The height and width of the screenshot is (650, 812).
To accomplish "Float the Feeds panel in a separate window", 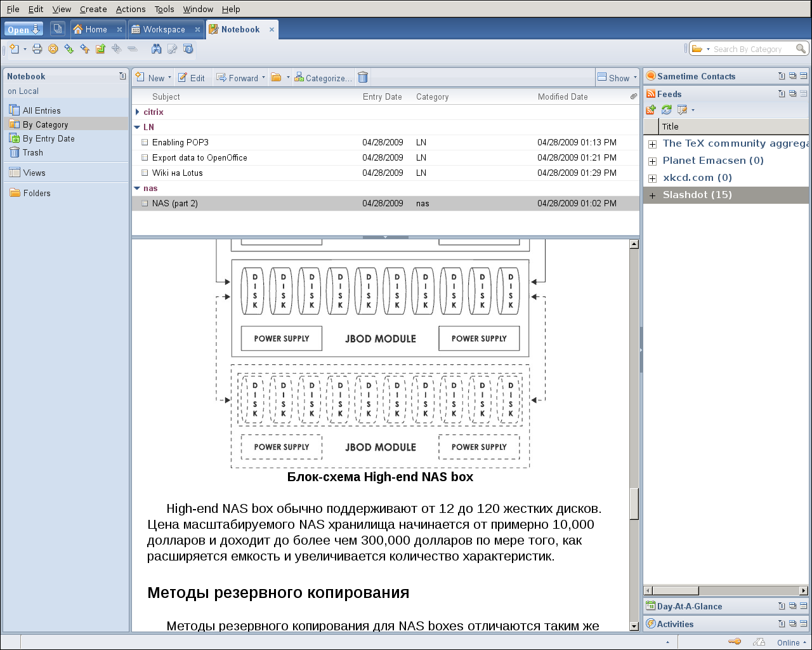I will point(792,94).
